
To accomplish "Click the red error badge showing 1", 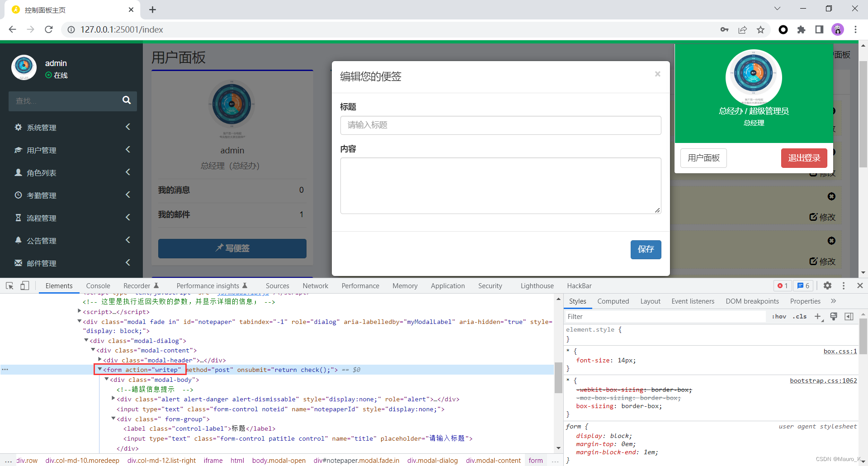I will (x=782, y=285).
